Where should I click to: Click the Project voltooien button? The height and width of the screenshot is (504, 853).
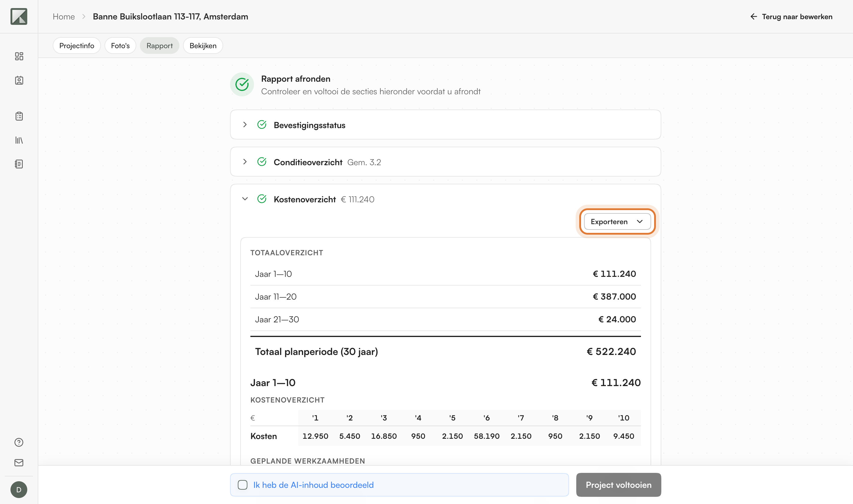tap(618, 485)
